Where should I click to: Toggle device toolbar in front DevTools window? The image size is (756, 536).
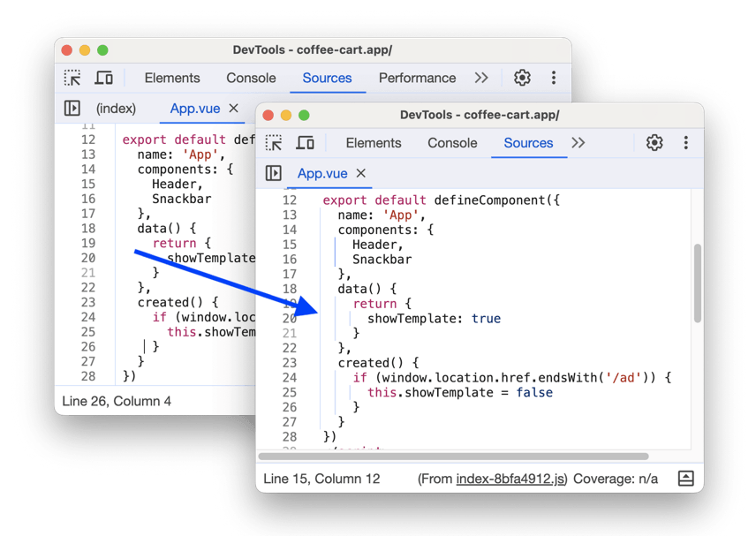(x=305, y=142)
